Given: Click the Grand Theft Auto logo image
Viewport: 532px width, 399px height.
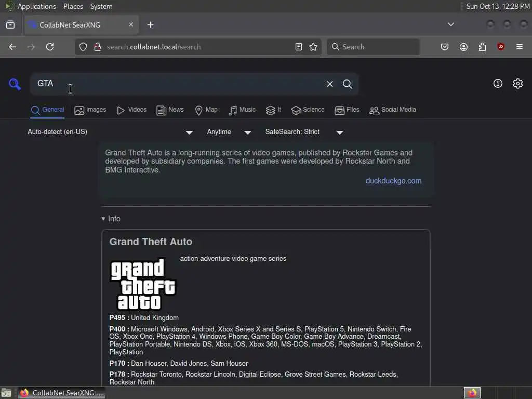Looking at the screenshot, I should tap(143, 284).
